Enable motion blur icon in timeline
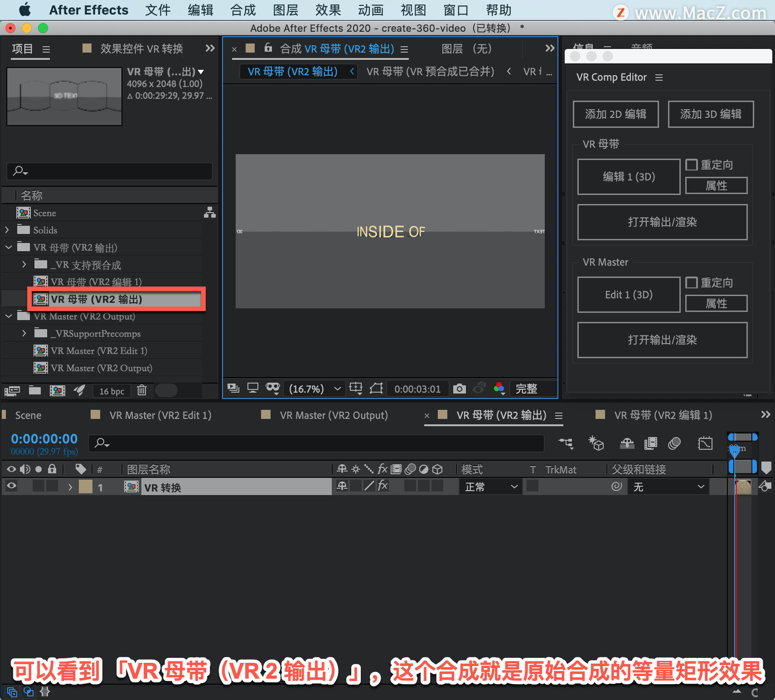This screenshot has width=775, height=700. (674, 443)
